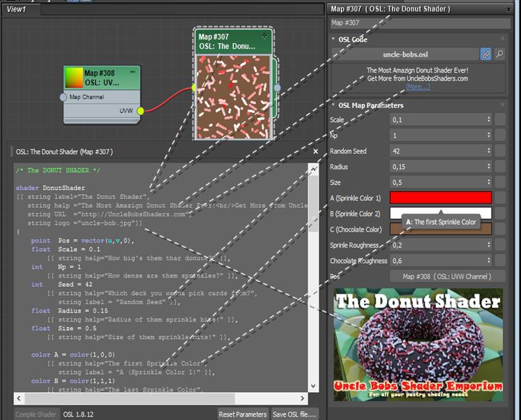Click horizontal scrollbar right arrow in code editor

click(302, 398)
